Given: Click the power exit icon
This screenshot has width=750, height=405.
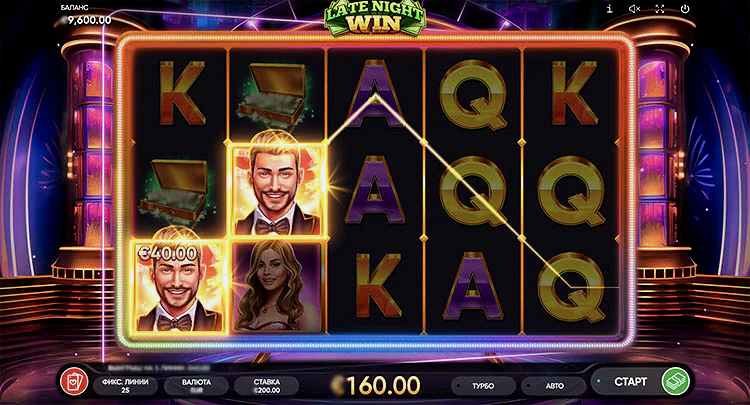Looking at the screenshot, I should tap(685, 9).
